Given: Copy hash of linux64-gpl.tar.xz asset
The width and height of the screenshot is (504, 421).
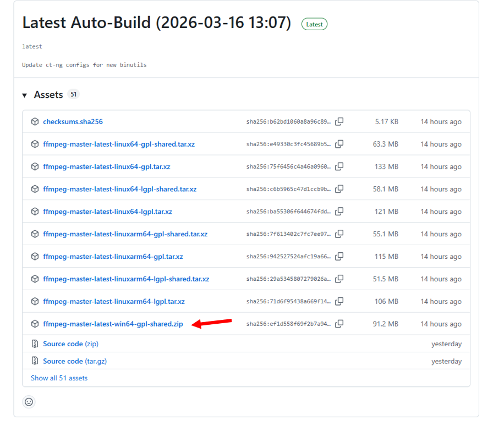Looking at the screenshot, I should [x=339, y=167].
